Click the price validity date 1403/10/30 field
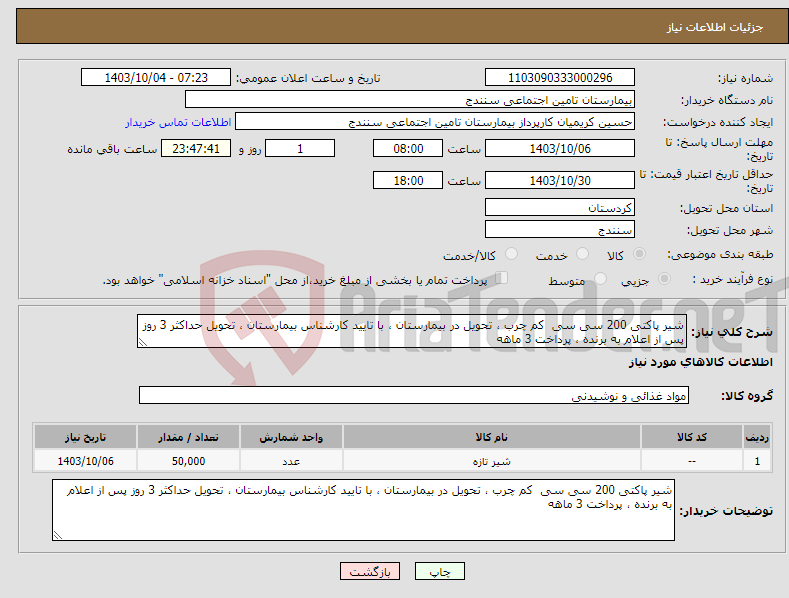The image size is (789, 598). pyautogui.click(x=560, y=180)
